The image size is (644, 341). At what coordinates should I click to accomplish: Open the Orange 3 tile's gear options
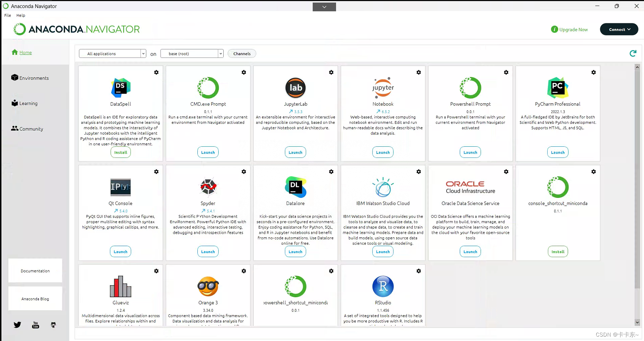[x=244, y=271]
